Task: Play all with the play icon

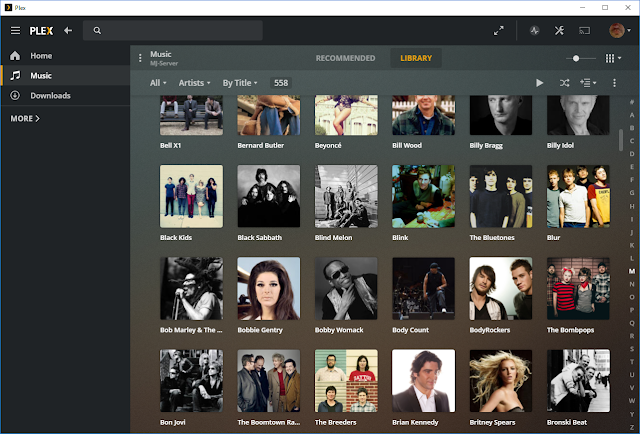Action: pyautogui.click(x=540, y=83)
